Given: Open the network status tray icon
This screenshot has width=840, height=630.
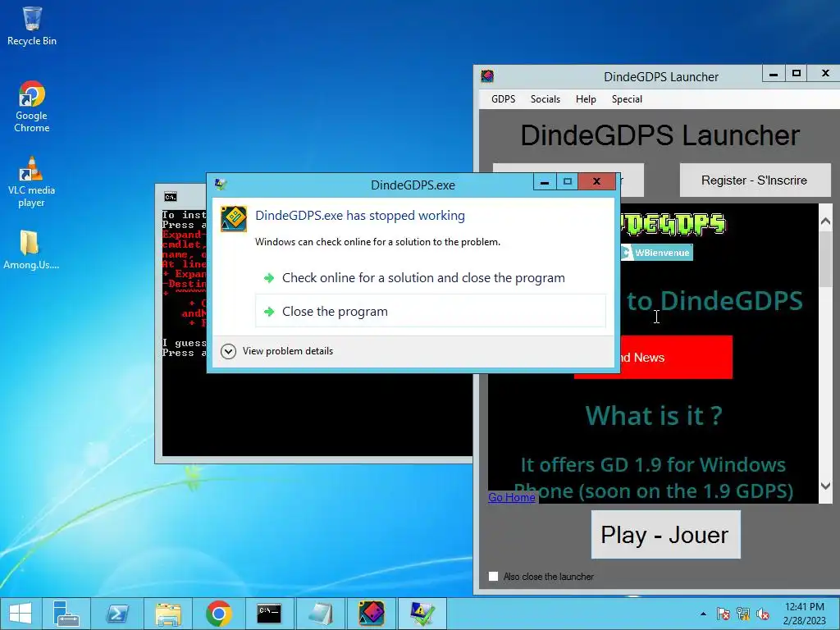Looking at the screenshot, I should pyautogui.click(x=743, y=614).
